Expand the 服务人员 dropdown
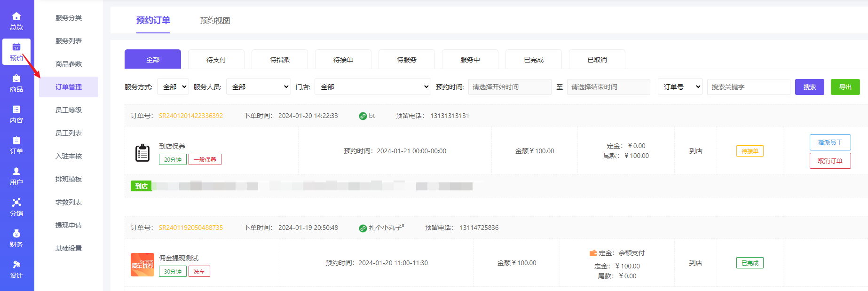Screen dimensions: 868x291 coord(259,87)
